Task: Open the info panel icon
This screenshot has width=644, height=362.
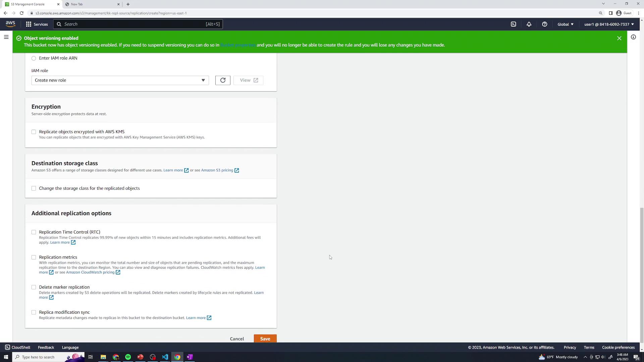Action: [x=633, y=37]
